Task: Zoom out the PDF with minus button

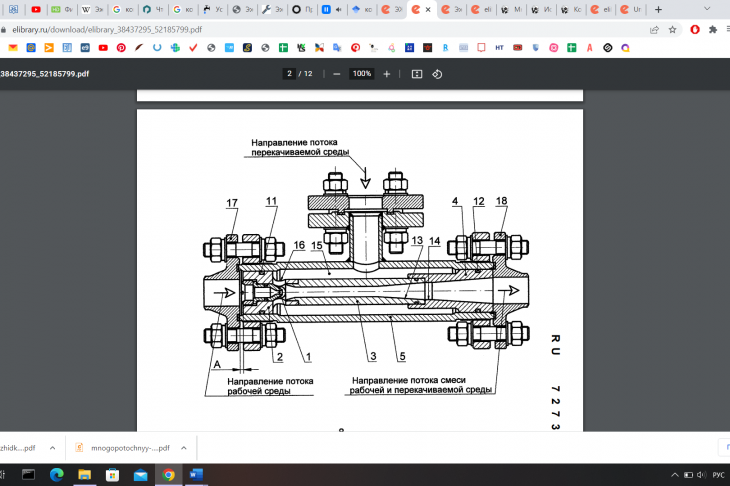Action: click(x=337, y=74)
